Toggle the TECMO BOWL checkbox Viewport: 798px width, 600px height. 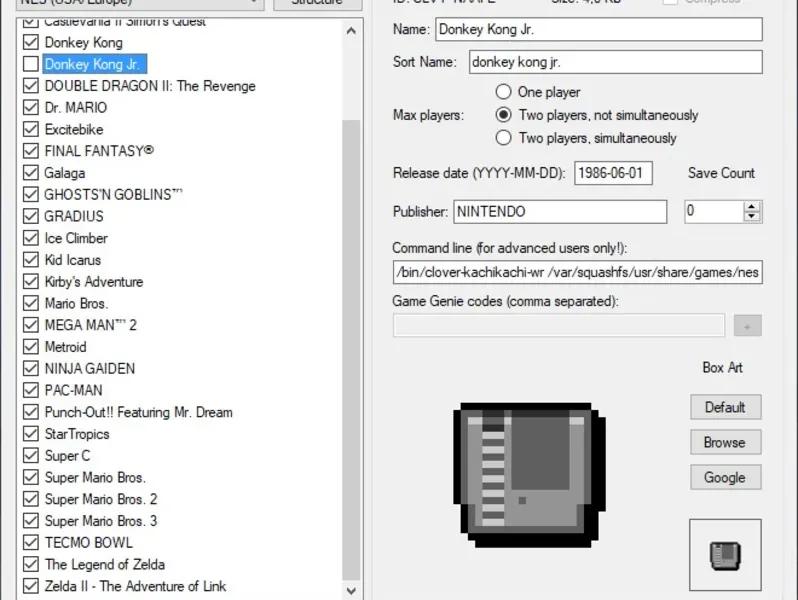click(x=31, y=542)
